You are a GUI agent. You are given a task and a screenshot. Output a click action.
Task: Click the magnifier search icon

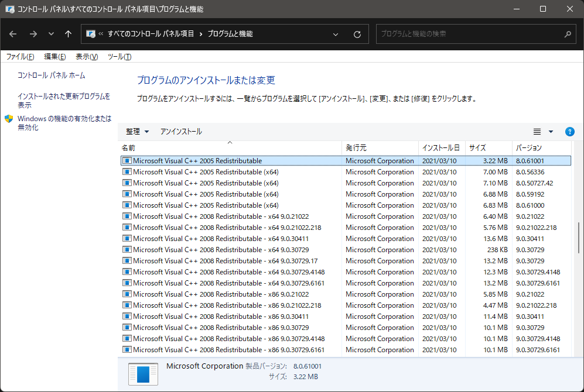[x=568, y=34]
